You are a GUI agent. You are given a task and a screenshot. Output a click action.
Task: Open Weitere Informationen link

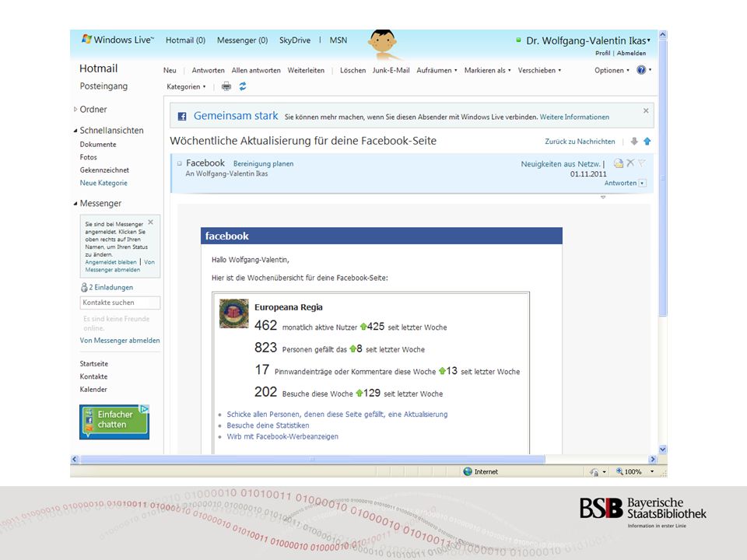click(x=574, y=117)
